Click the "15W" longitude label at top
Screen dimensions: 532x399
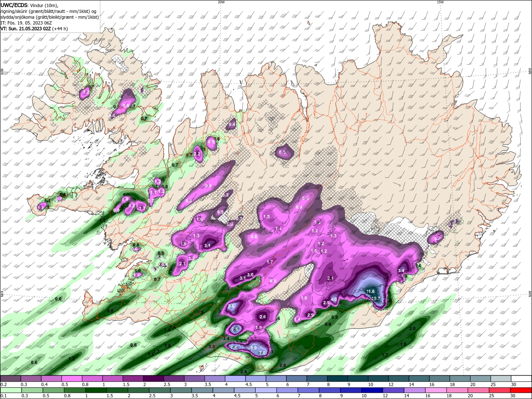[440, 2]
